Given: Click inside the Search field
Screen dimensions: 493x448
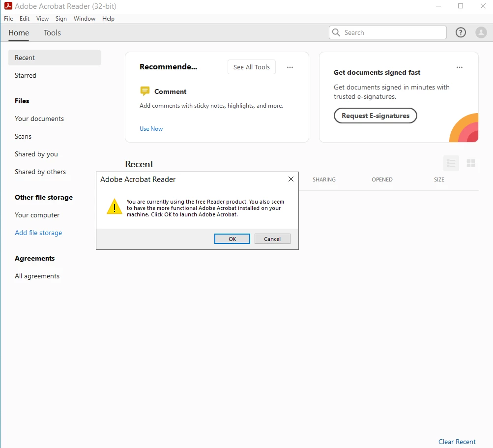Looking at the screenshot, I should tap(388, 32).
